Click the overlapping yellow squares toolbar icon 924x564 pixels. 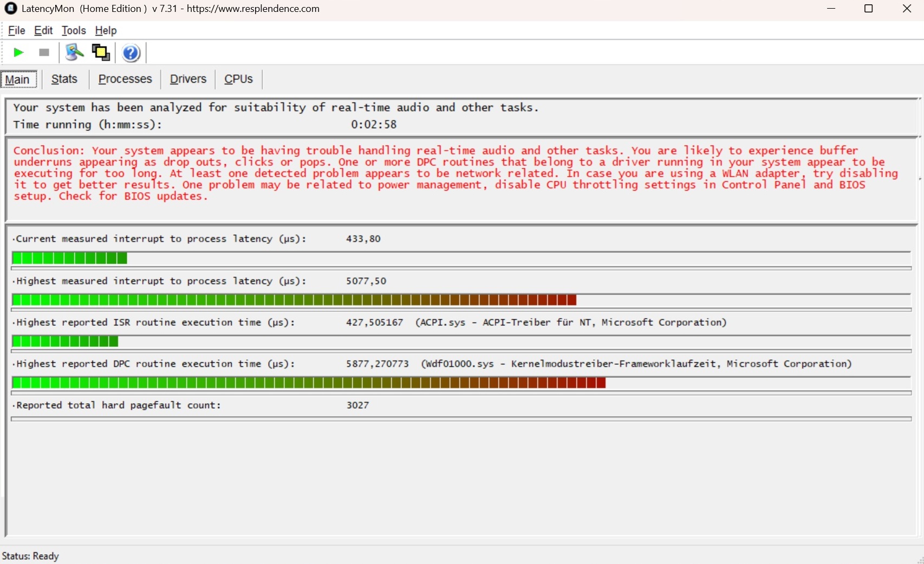(x=101, y=53)
